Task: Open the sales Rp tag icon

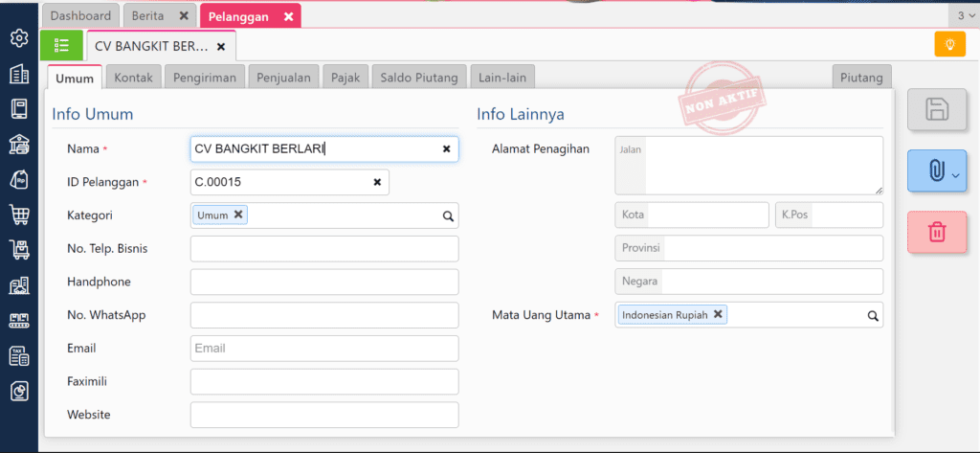Action: 19,180
